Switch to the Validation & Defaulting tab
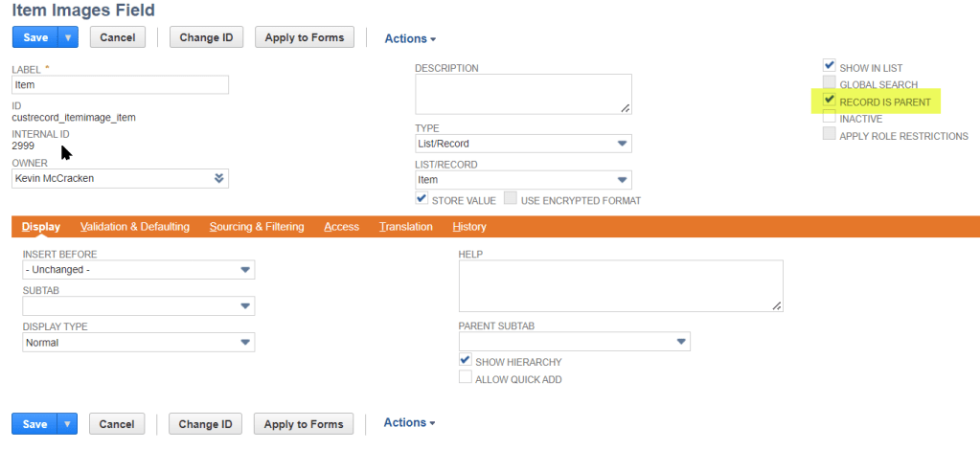The image size is (980, 449). (x=135, y=227)
